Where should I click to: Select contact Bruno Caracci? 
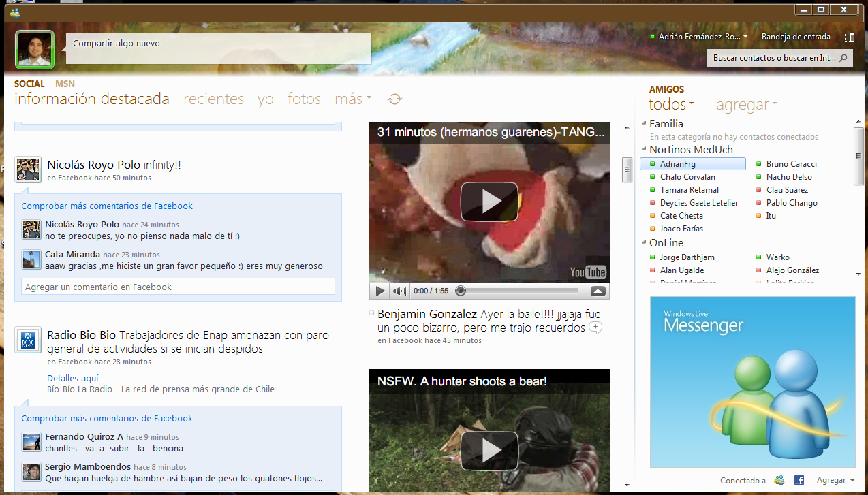click(x=792, y=164)
